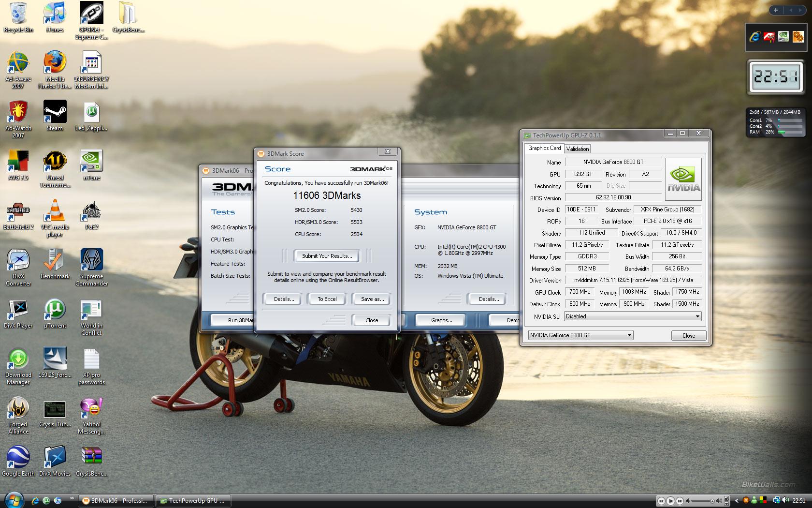
Task: Launch iTunes from the desktop
Action: (x=55, y=17)
